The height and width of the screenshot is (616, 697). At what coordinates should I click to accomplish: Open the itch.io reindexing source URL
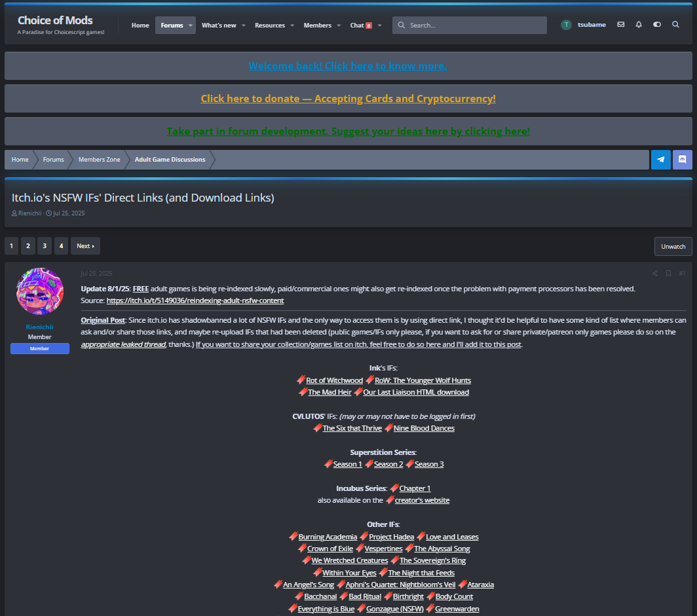tap(195, 300)
